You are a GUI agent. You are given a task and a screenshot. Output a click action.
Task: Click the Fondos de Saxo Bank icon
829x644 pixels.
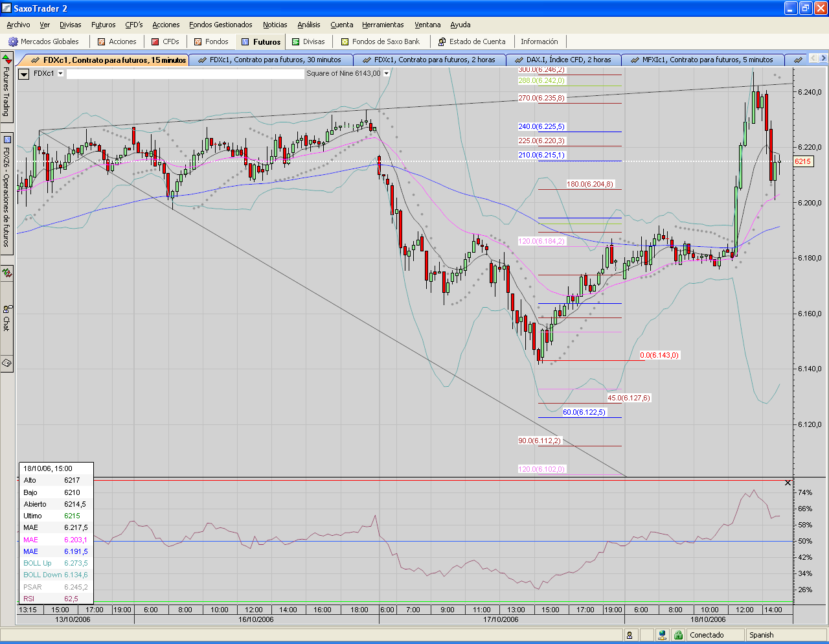pyautogui.click(x=345, y=41)
